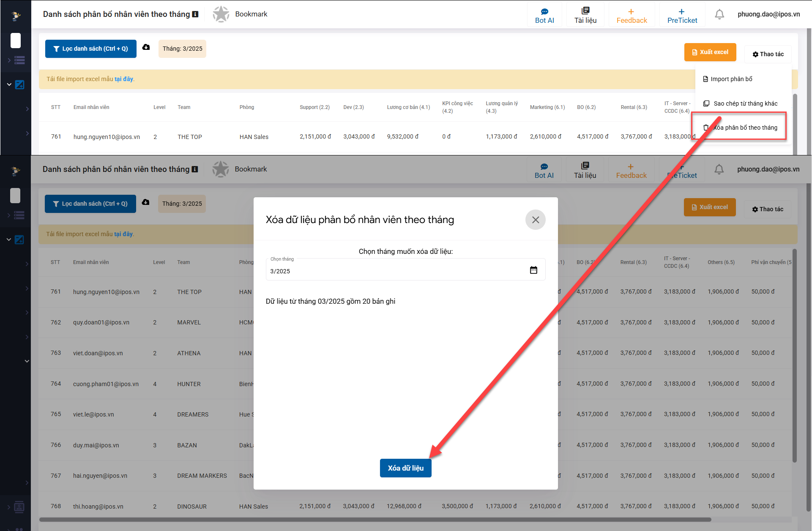This screenshot has height=531, width=812.
Task: Open the phuong.dao@ipos.vn account in the dimmed page
Action: point(768,169)
